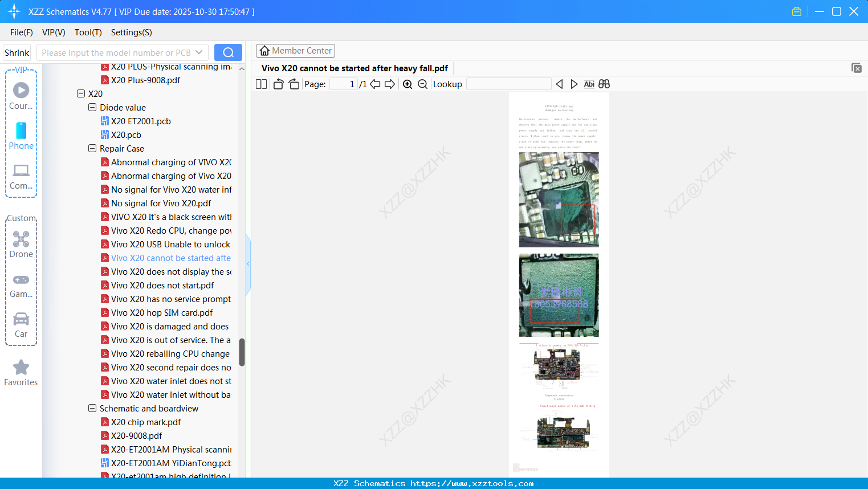The width and height of the screenshot is (868, 489).
Task: Collapse the left tree panel handle
Action: 248,264
